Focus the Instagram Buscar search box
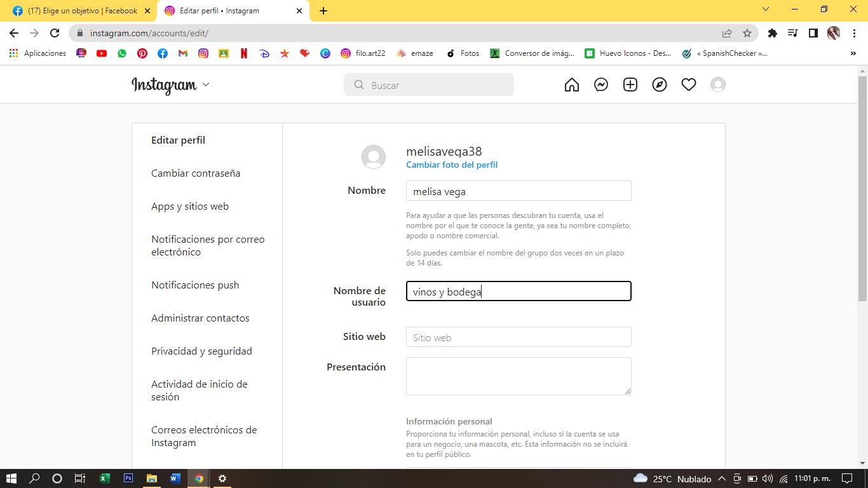868x488 pixels. [429, 85]
